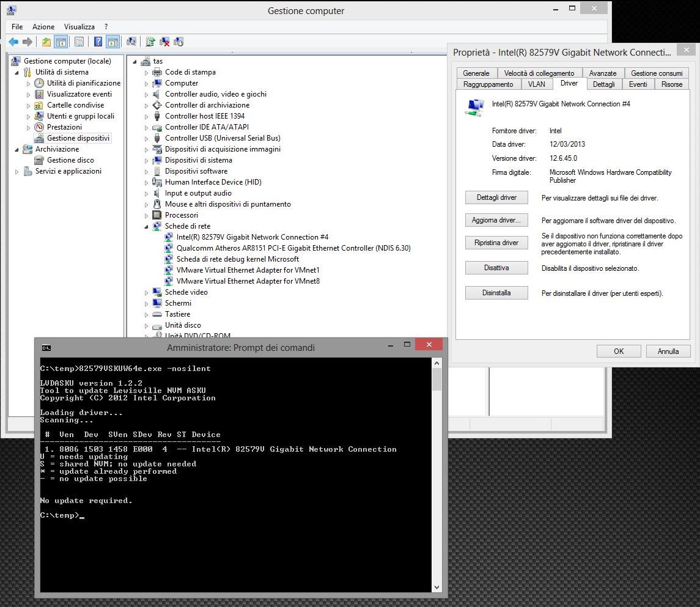700x607 pixels.
Task: Click the Gestione computer title bar icon
Action: coord(12,10)
